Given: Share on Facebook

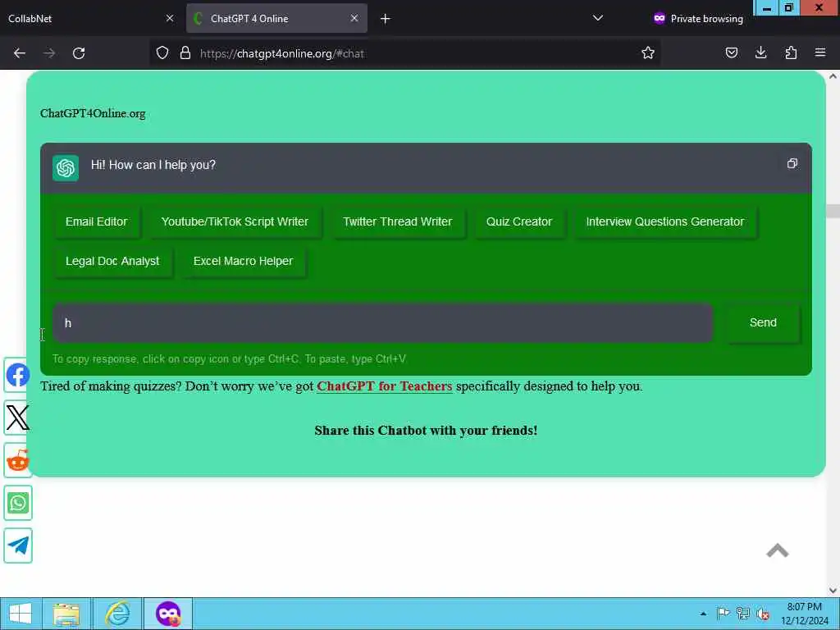Looking at the screenshot, I should pos(18,375).
